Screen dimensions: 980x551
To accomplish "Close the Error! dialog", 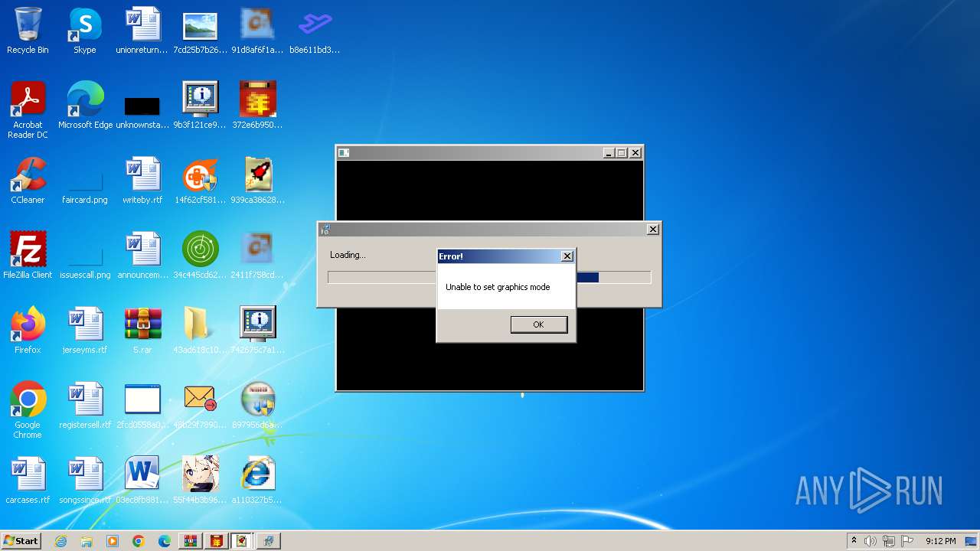I will point(567,256).
